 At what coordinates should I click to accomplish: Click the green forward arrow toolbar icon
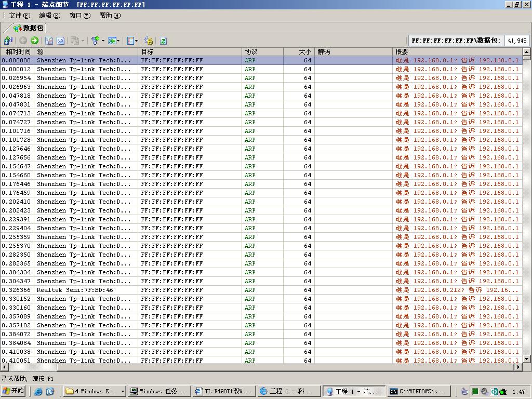[35, 41]
